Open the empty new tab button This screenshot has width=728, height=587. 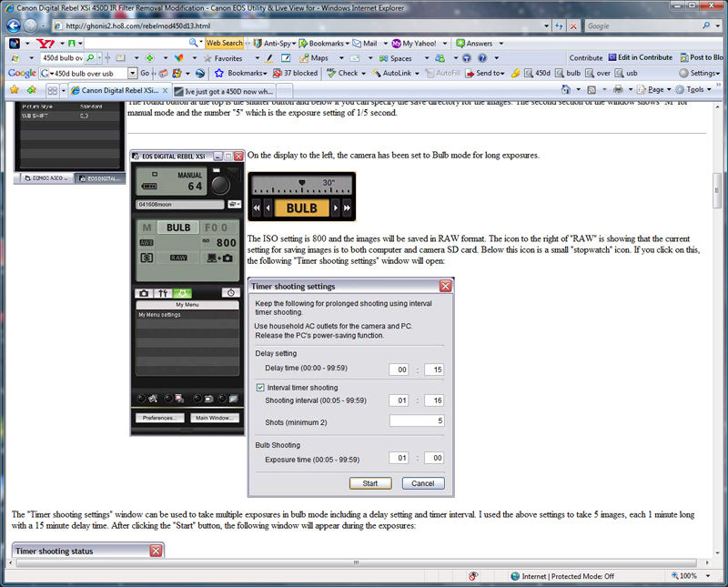pos(285,92)
